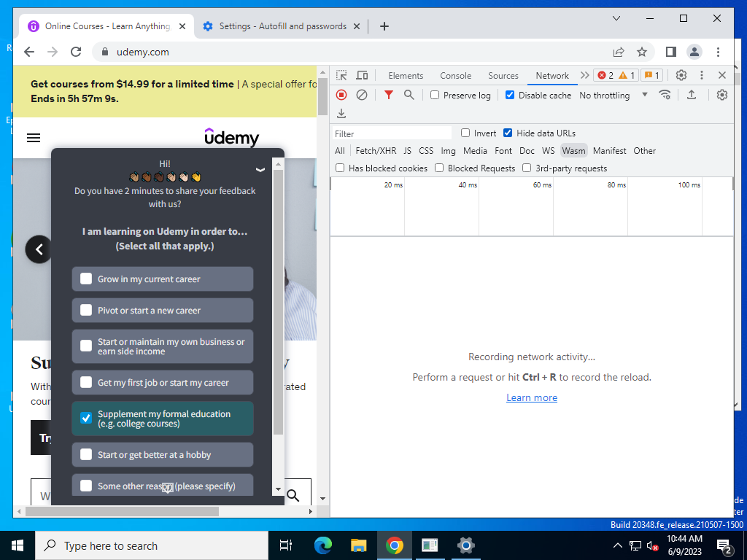The width and height of the screenshot is (747, 560).
Task: Open the No throttling dropdown
Action: tap(613, 96)
